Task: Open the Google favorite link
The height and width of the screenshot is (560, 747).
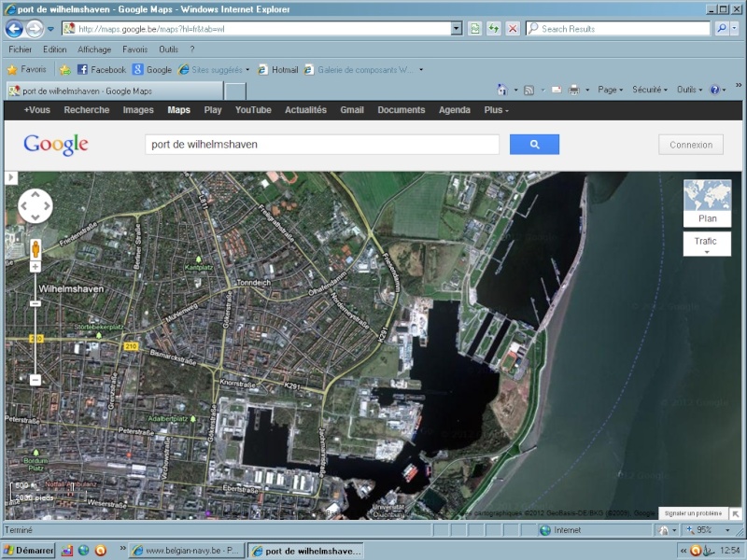Action: point(152,69)
